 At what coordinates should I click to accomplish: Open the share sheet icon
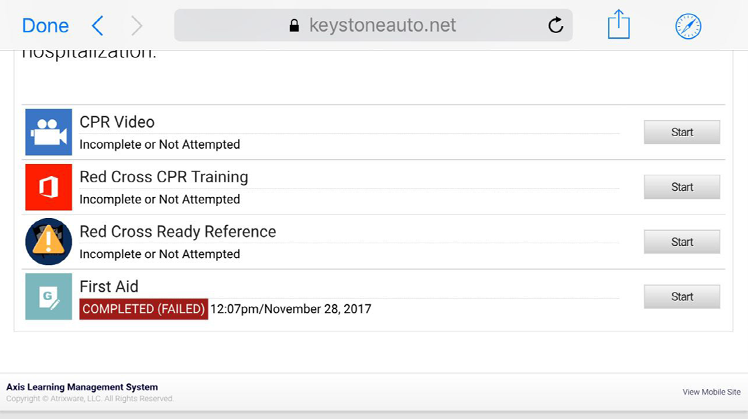[619, 24]
